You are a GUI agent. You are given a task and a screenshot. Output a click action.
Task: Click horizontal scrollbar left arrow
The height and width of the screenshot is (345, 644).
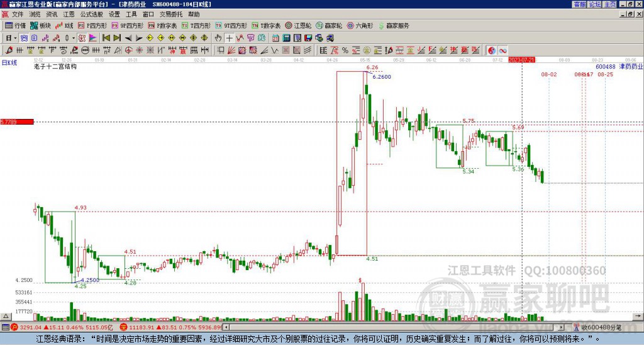pos(226,327)
